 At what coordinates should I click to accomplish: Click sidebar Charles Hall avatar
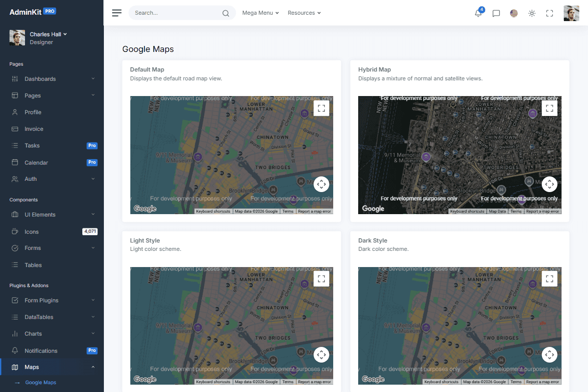click(x=17, y=38)
